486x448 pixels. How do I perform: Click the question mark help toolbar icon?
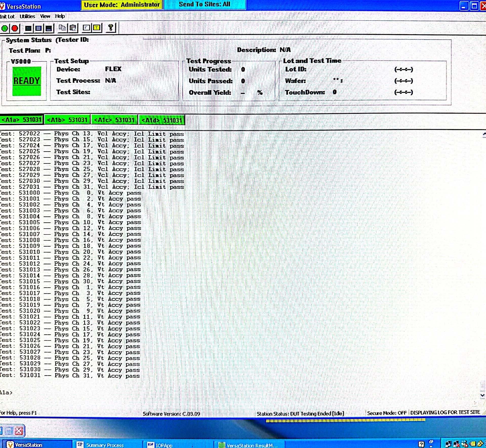click(x=111, y=28)
